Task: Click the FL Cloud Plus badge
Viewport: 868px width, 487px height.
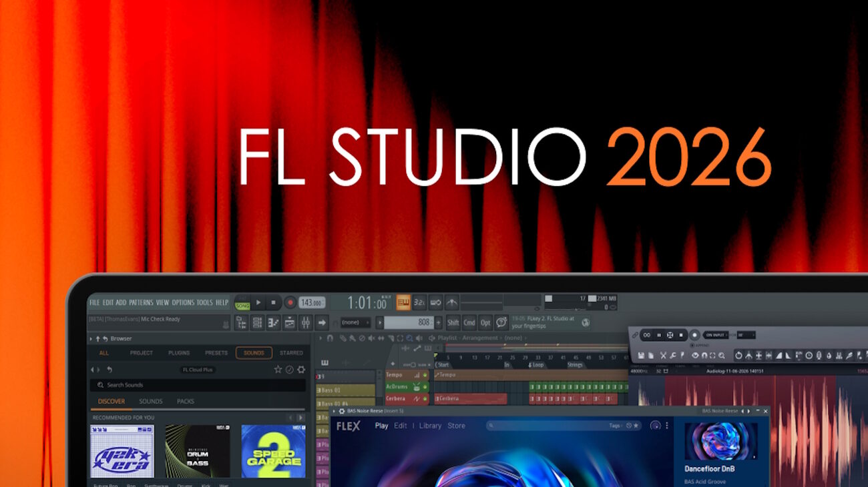Action: (198, 370)
